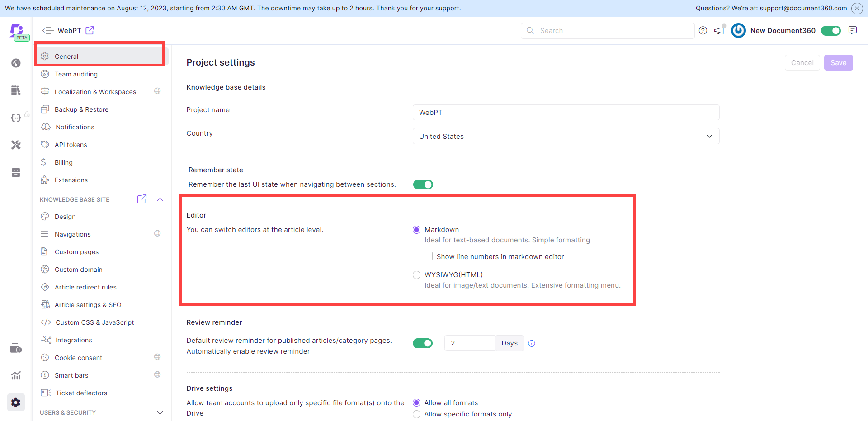Click the review reminder days number field
868x421 pixels.
pos(470,343)
